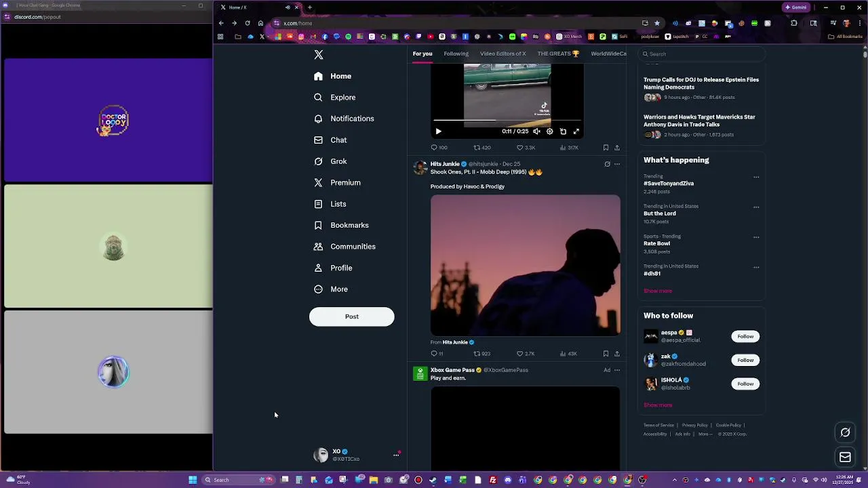This screenshot has height=488, width=868.
Task: Unmute the green car video
Action: pos(536,131)
